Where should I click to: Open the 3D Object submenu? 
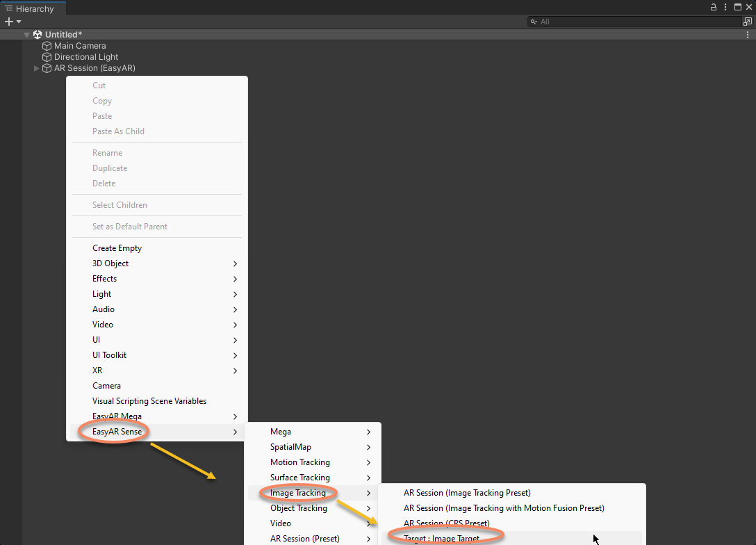(x=111, y=263)
